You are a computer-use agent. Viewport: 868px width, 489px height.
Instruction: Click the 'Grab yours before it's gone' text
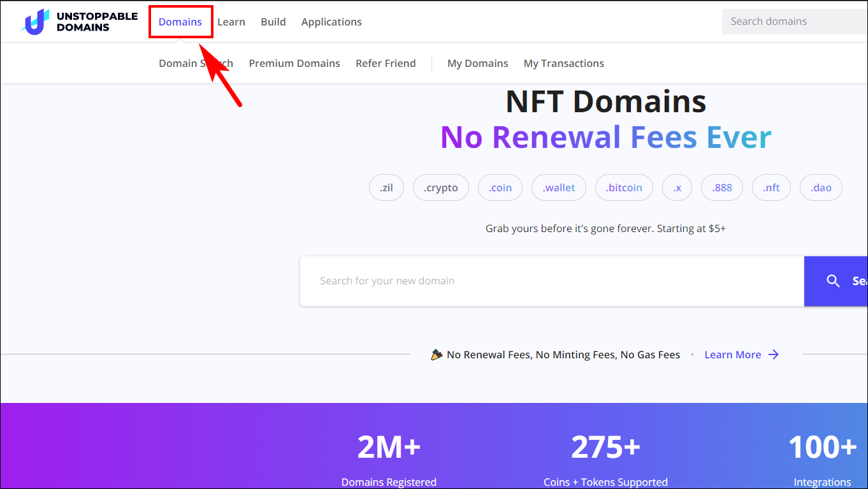pyautogui.click(x=606, y=228)
